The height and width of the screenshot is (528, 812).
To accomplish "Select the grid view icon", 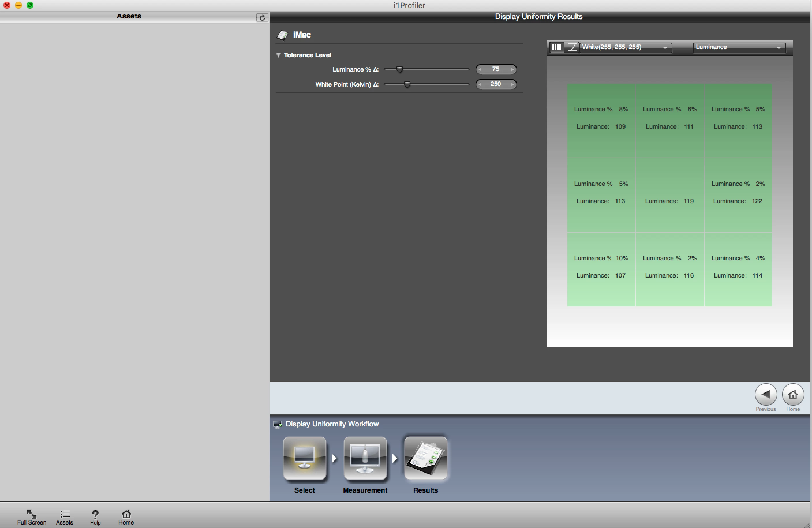I will 556,47.
